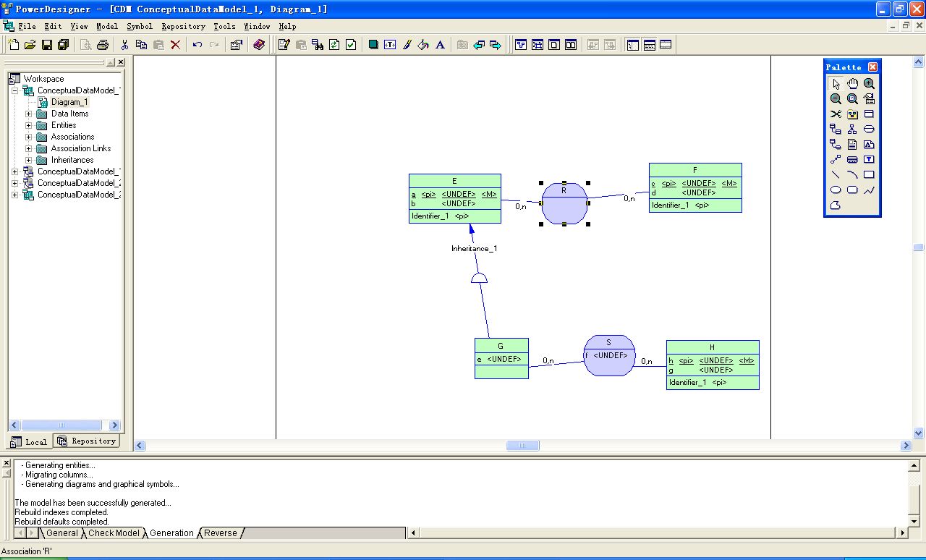This screenshot has width=926, height=560.
Task: Switch to the Repository browser tab
Action: pyautogui.click(x=87, y=441)
